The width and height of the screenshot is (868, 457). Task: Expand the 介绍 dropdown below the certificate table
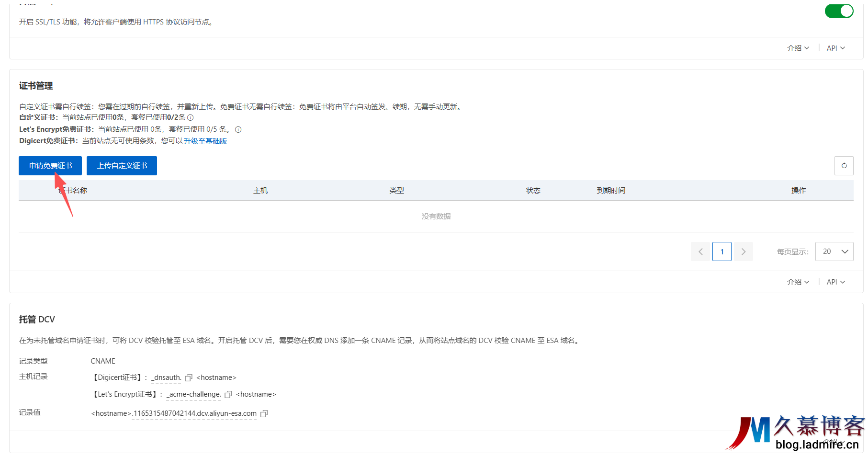(x=797, y=282)
